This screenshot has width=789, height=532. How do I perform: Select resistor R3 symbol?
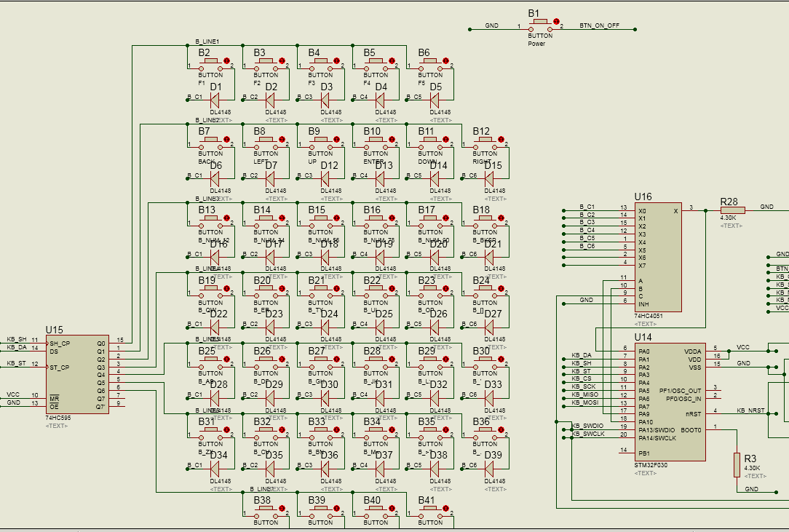pos(737,464)
